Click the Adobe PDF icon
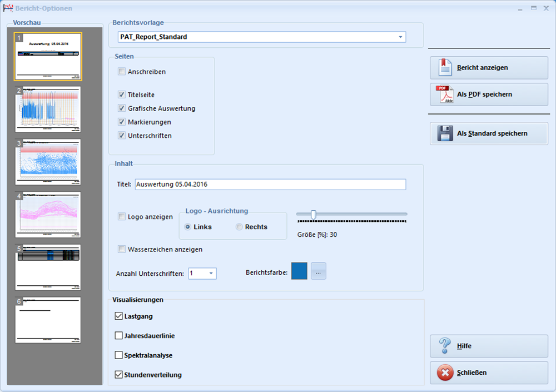This screenshot has height=392, width=556. pos(445,95)
